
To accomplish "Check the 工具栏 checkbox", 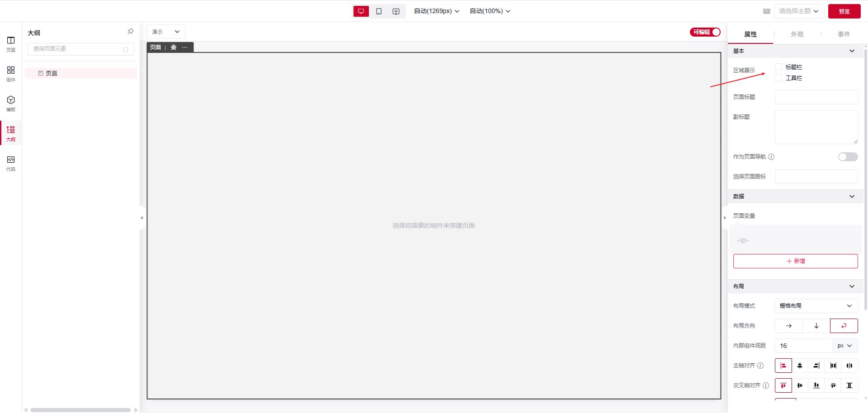I will [778, 78].
